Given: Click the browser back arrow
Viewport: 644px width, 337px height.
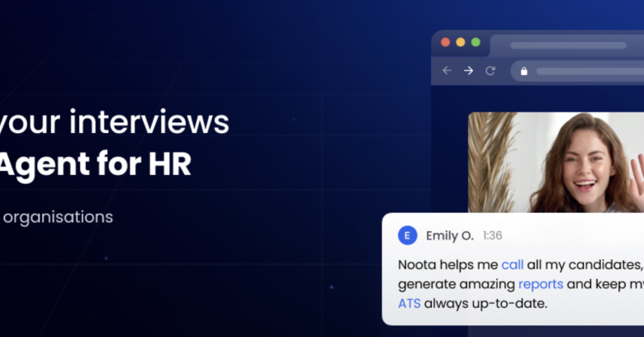Looking at the screenshot, I should click(447, 71).
